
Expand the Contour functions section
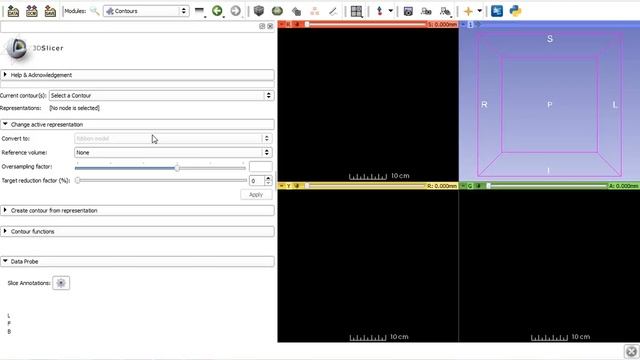pyautogui.click(x=137, y=231)
